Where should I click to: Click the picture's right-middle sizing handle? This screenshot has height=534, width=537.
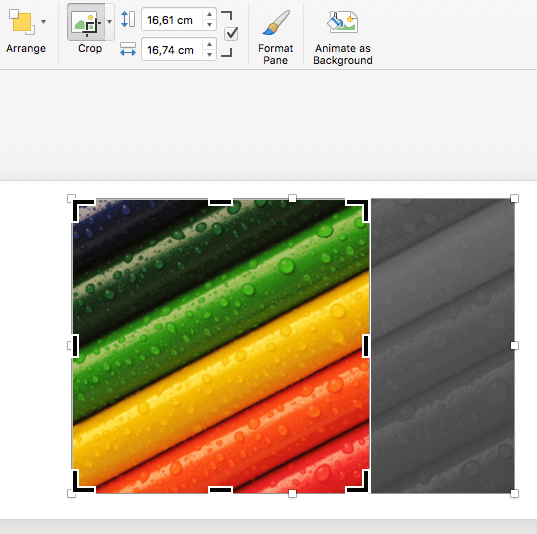(514, 346)
